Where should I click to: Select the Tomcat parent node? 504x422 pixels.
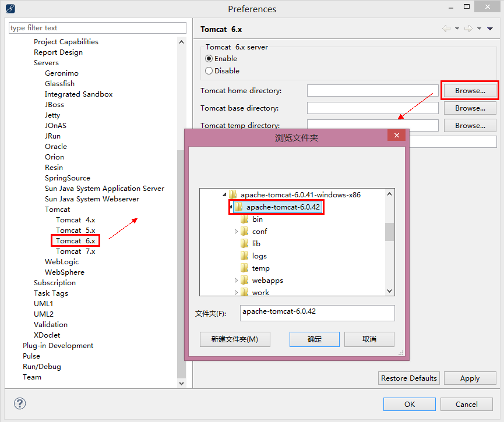click(x=57, y=210)
